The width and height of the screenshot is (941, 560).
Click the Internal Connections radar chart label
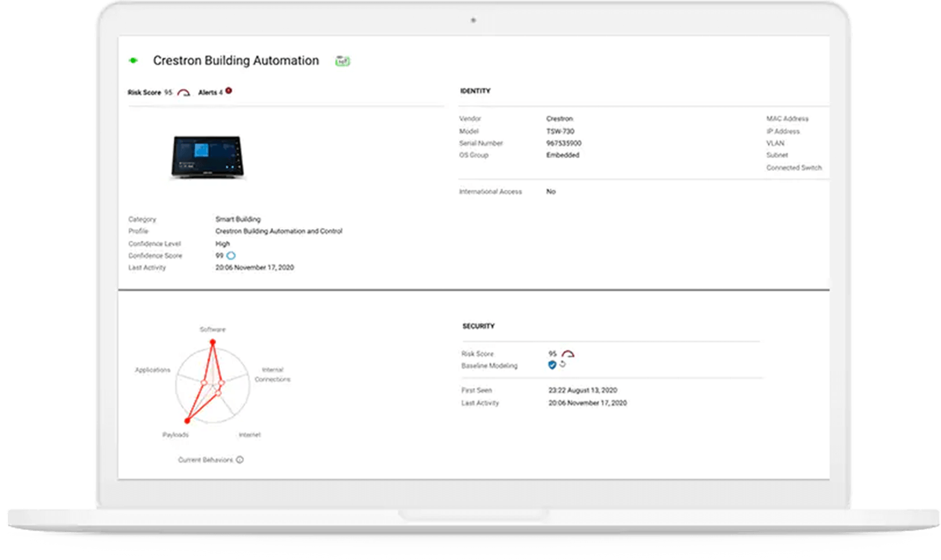(x=272, y=374)
